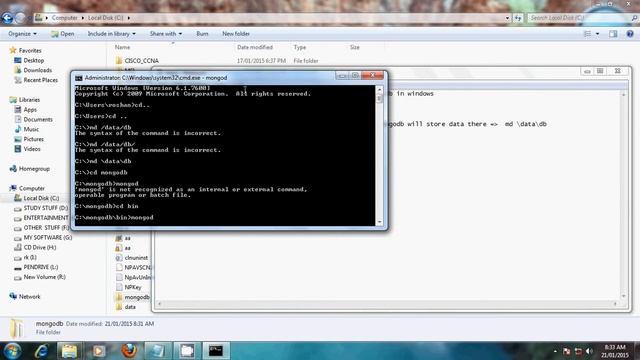Create a New folder from the toolbar
Viewport: 640px width, 360px height.
[236, 34]
